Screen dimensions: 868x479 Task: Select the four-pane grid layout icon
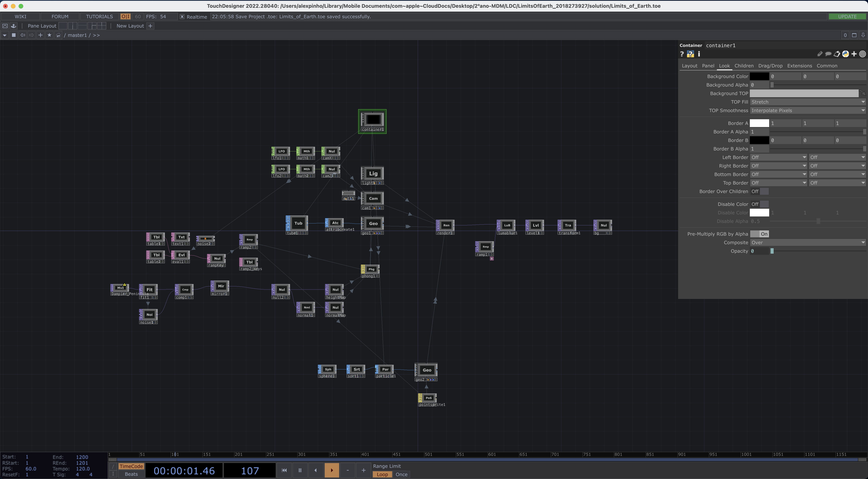(x=102, y=26)
